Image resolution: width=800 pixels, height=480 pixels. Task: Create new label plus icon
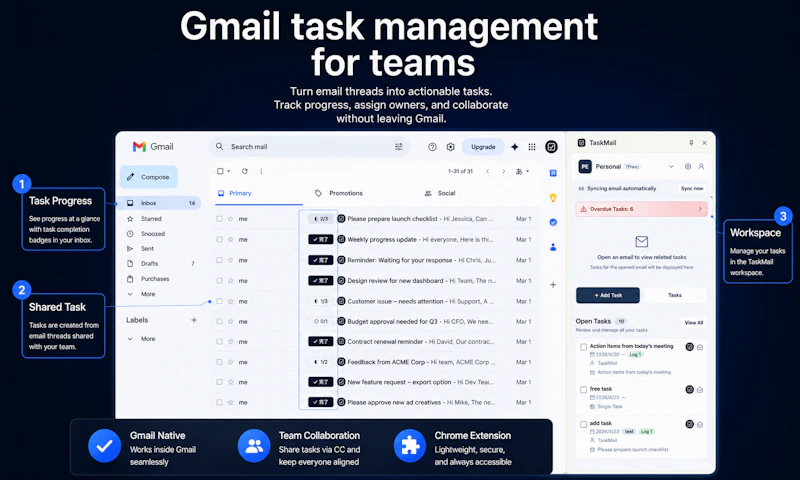pyautogui.click(x=194, y=320)
